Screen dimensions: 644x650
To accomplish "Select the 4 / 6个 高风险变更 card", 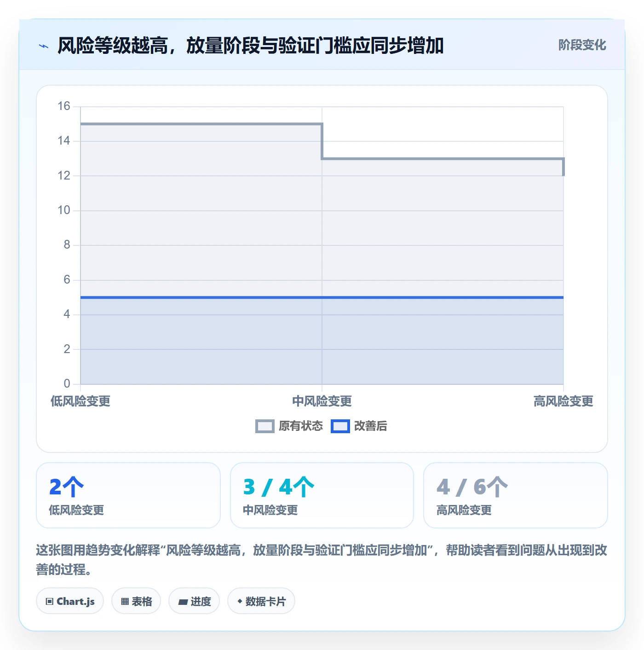I will click(516, 495).
